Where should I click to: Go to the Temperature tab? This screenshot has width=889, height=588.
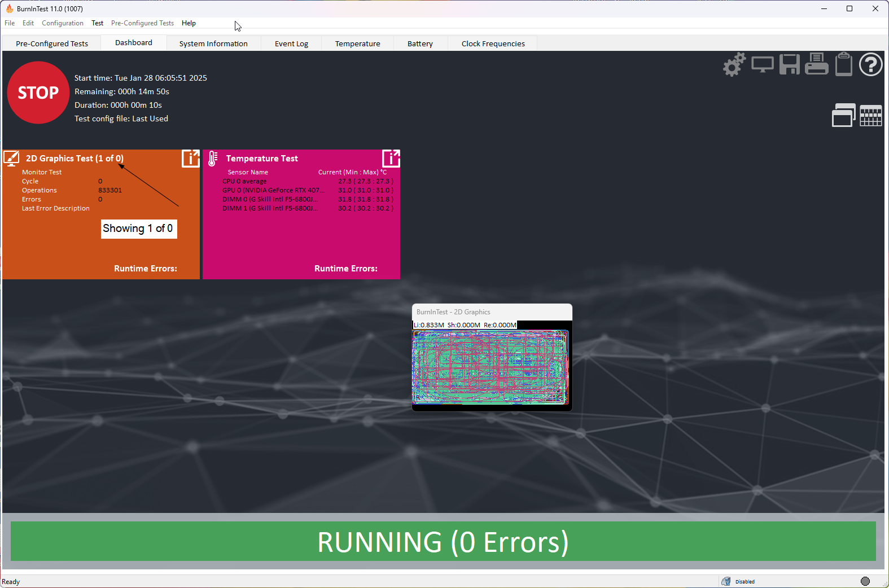(357, 43)
